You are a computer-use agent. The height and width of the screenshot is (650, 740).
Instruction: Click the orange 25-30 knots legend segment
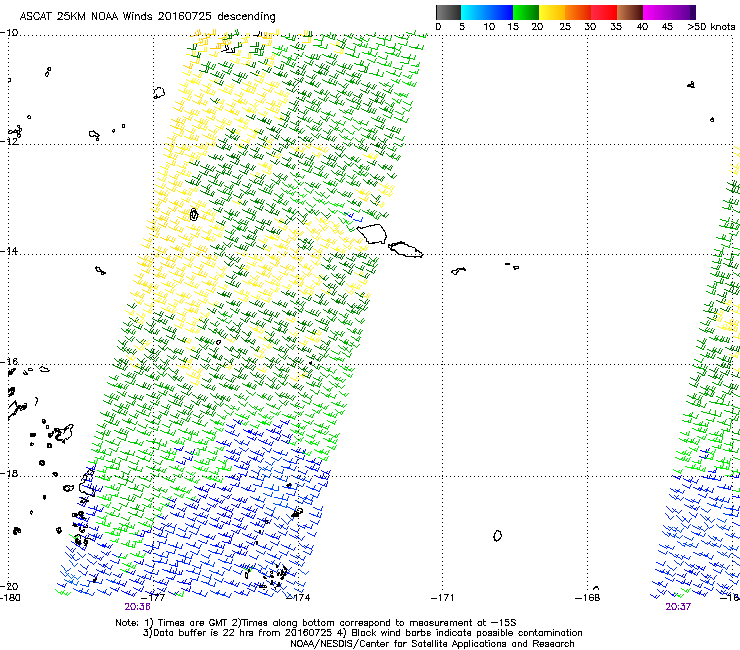[x=578, y=12]
